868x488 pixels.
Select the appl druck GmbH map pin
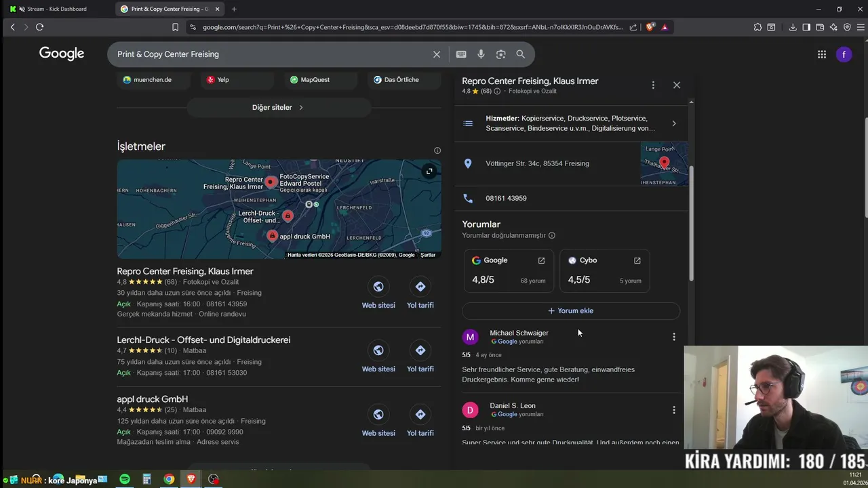pyautogui.click(x=272, y=236)
